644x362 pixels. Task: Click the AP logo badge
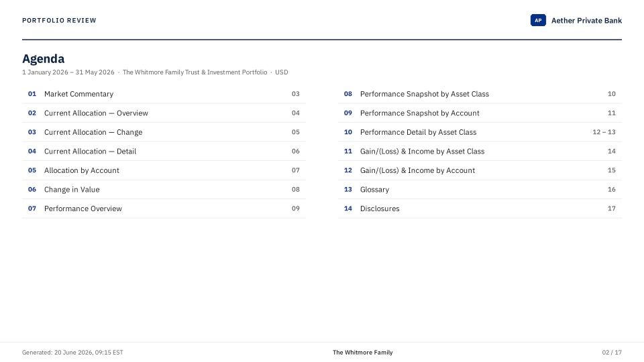click(538, 20)
